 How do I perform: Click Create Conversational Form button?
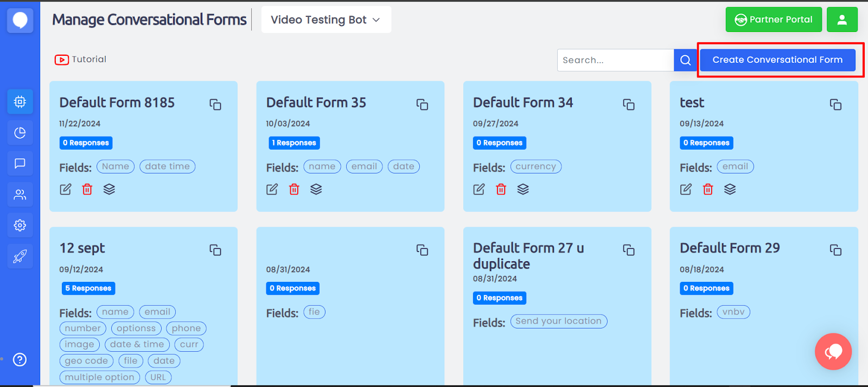pyautogui.click(x=777, y=60)
